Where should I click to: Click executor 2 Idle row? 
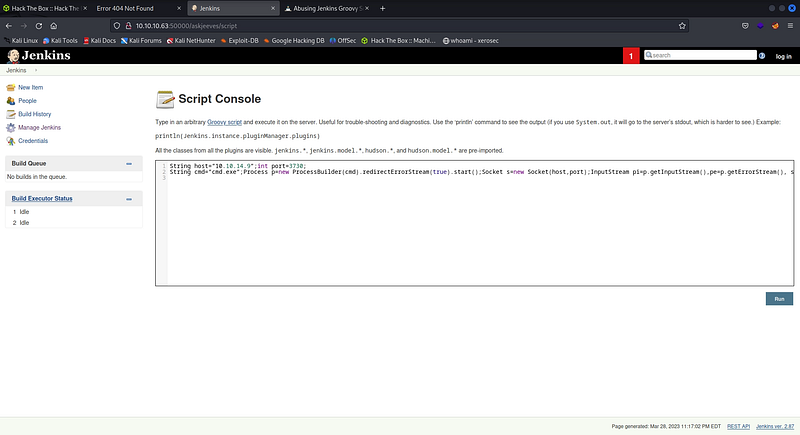click(x=73, y=223)
